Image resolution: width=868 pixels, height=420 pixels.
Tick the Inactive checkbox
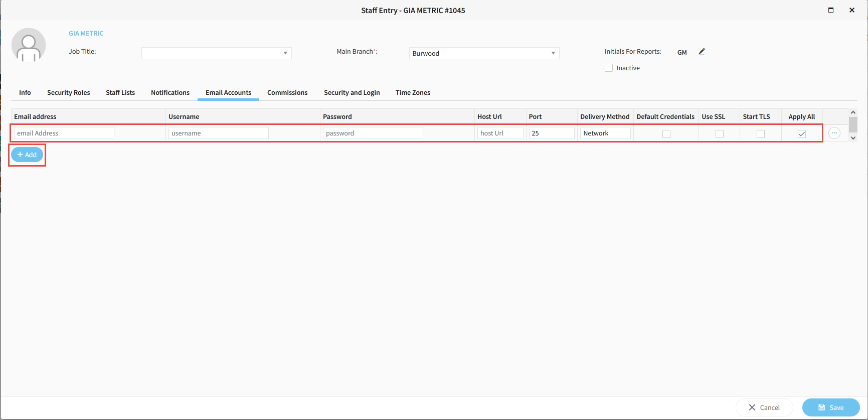pyautogui.click(x=609, y=68)
